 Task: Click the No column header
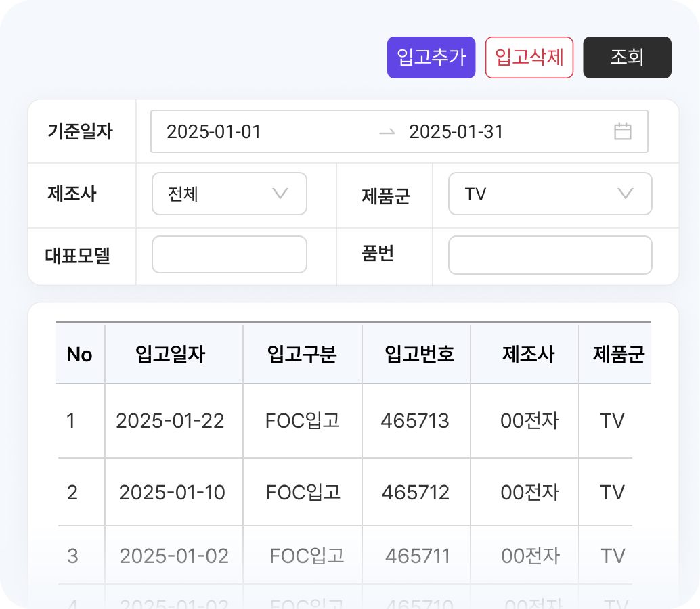[79, 354]
